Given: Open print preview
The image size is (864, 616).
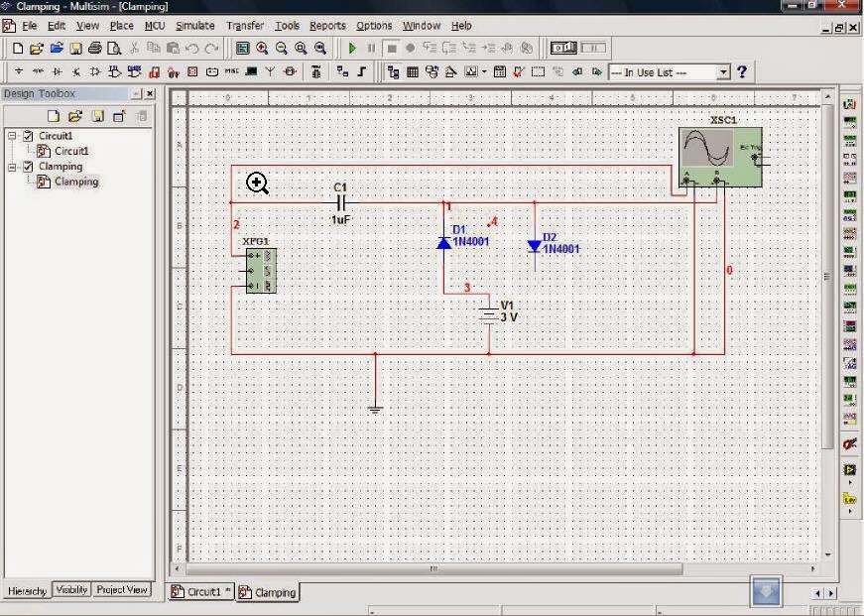Looking at the screenshot, I should tap(114, 49).
